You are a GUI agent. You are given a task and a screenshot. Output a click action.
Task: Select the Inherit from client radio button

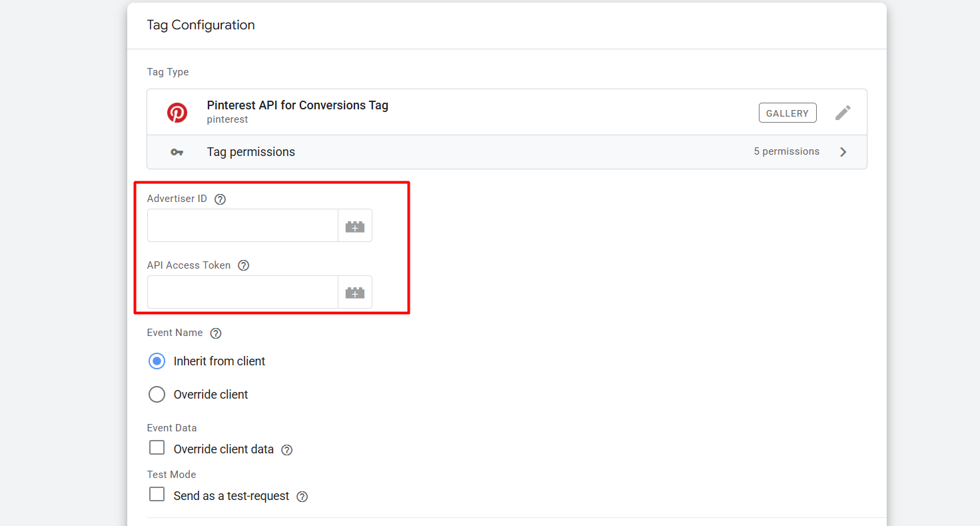(x=157, y=361)
